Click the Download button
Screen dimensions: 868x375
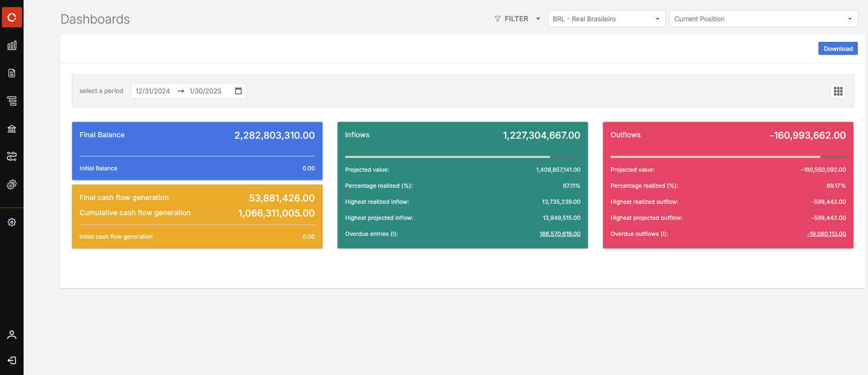click(837, 49)
